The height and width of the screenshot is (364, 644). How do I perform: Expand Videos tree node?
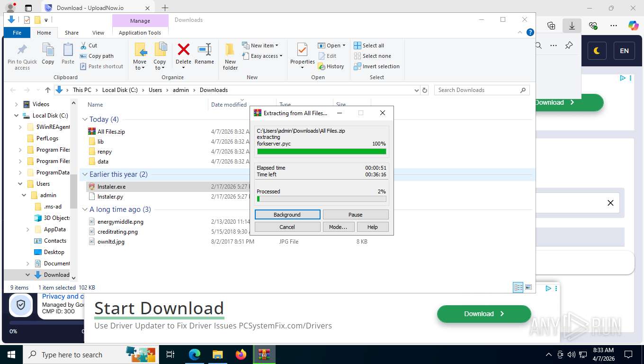click(x=16, y=104)
